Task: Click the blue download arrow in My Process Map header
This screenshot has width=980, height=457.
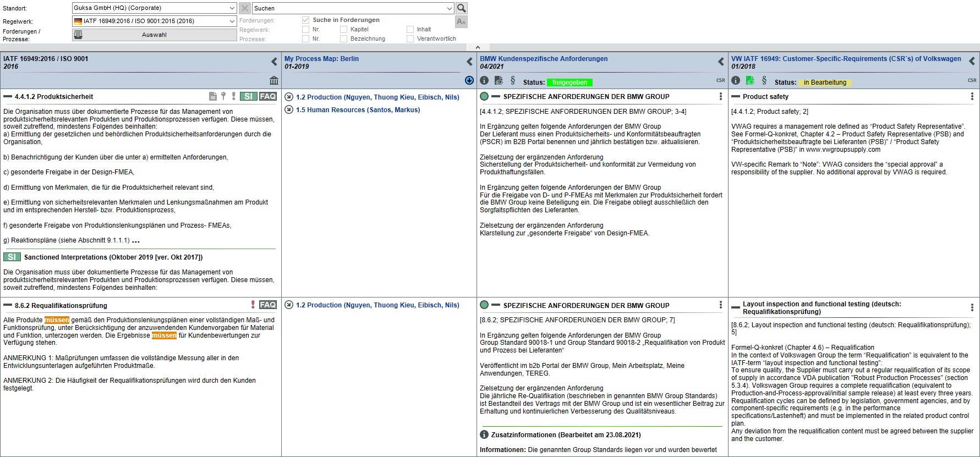Action: 469,80
